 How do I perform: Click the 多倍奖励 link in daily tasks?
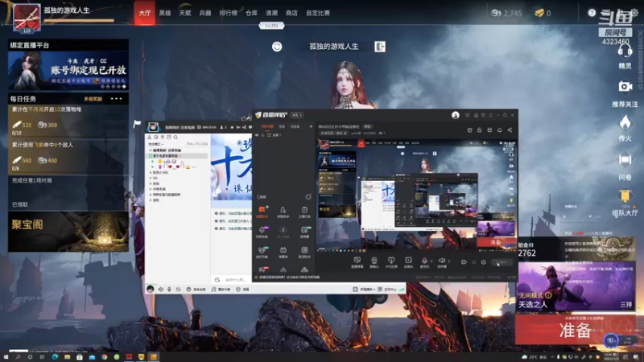tap(93, 99)
